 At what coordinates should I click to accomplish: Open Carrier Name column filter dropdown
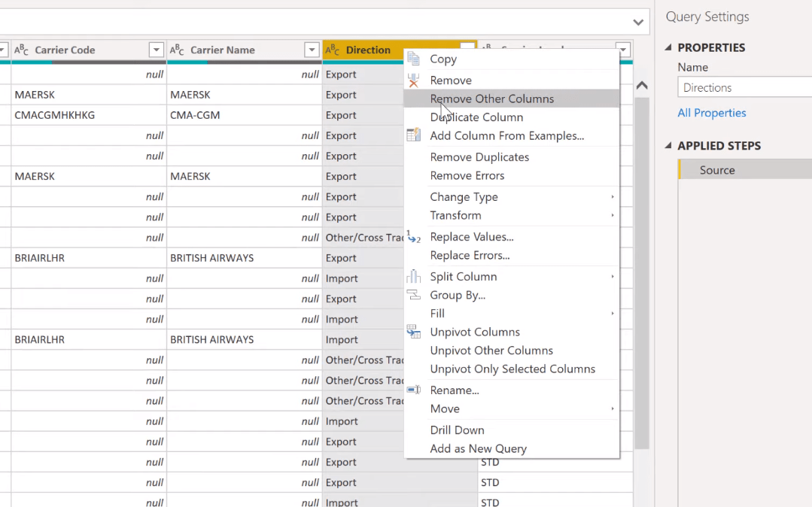click(x=312, y=50)
